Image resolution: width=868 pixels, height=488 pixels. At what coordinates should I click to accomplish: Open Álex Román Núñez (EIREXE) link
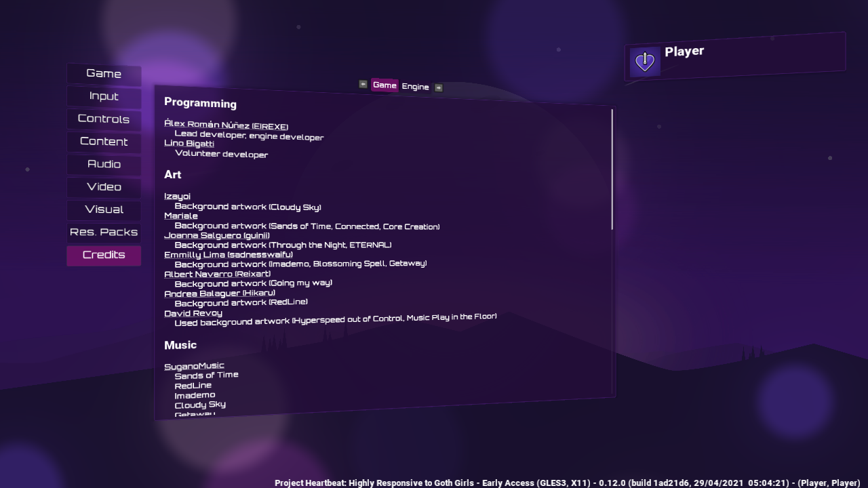pos(226,125)
